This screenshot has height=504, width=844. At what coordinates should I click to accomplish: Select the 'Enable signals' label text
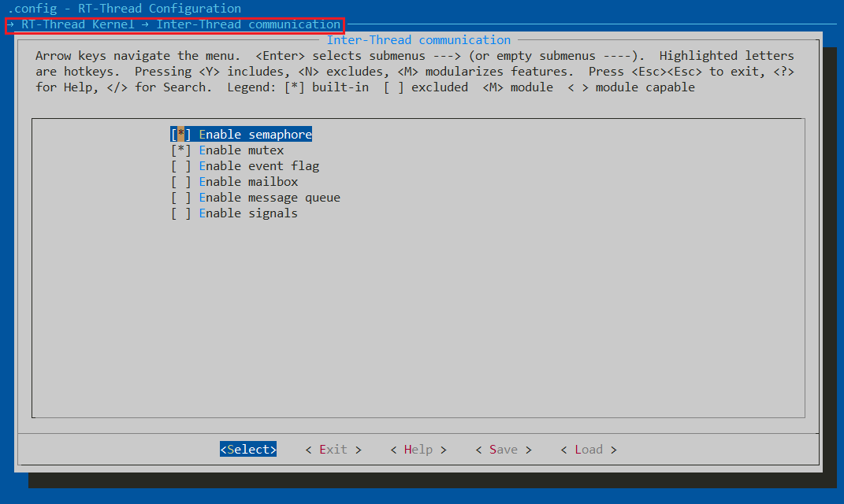point(248,213)
